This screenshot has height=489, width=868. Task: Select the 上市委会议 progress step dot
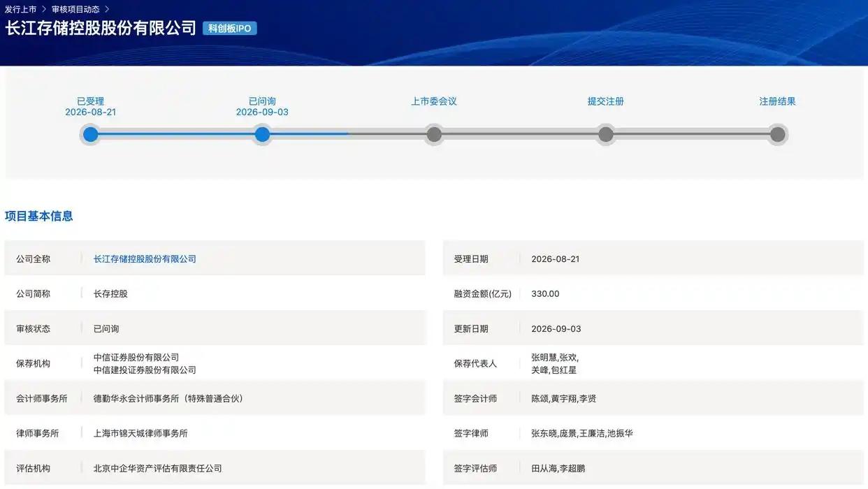pyautogui.click(x=434, y=134)
